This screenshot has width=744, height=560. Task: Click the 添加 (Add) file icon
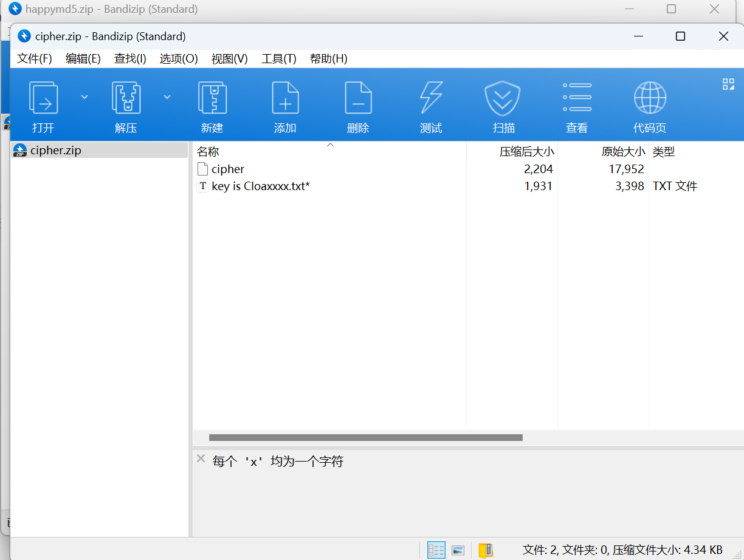285,98
